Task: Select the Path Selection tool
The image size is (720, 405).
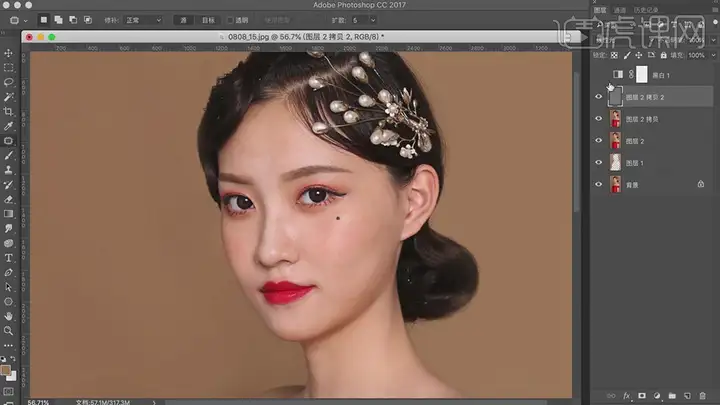Action: (8, 287)
